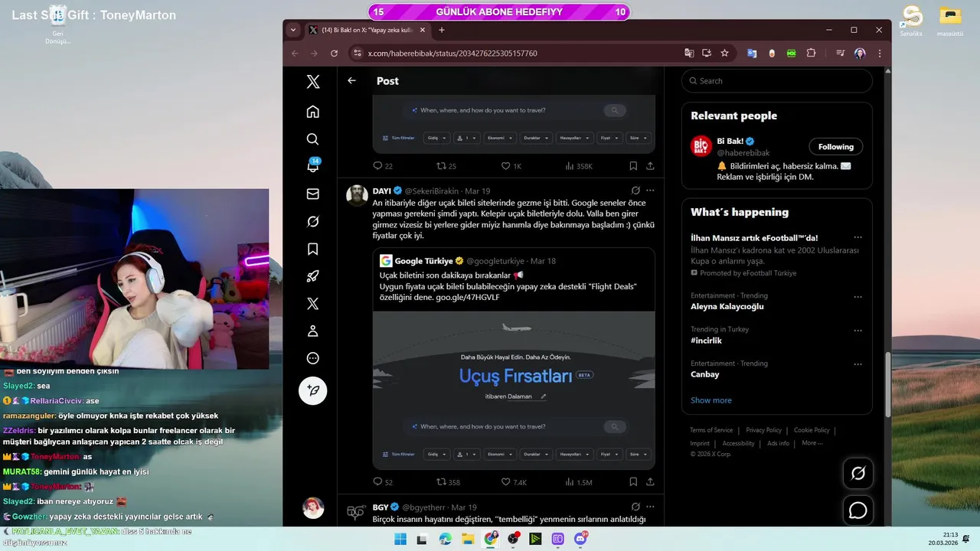980x551 pixels.
Task: Like the top post with 1K likes
Action: (511, 166)
